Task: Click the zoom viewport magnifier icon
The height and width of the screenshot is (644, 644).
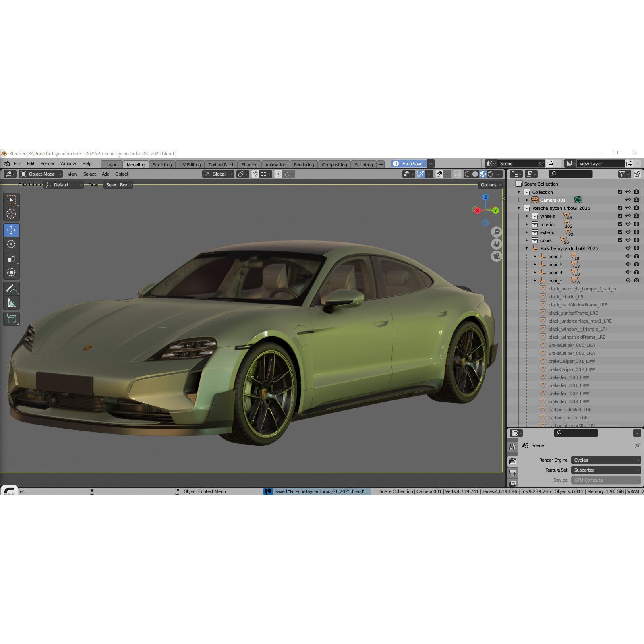Action: [x=497, y=232]
